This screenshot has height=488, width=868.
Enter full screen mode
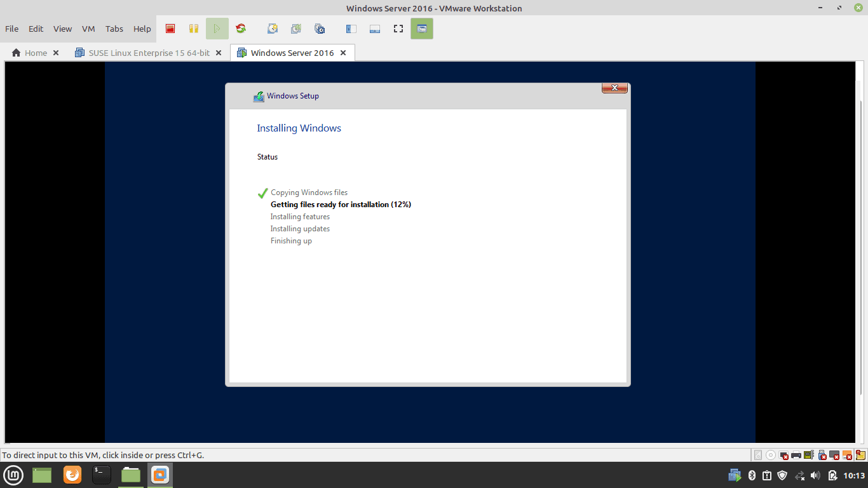[x=398, y=29]
